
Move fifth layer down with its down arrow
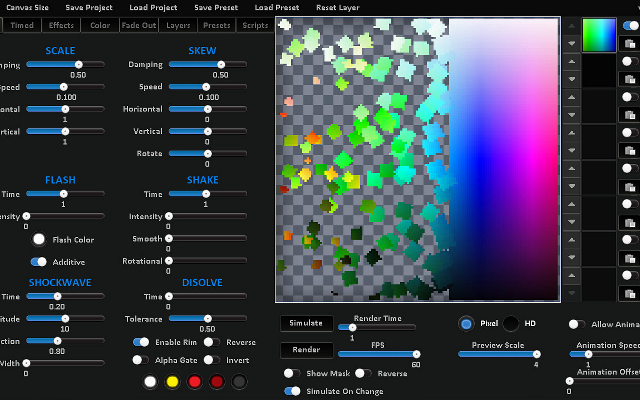(571, 186)
